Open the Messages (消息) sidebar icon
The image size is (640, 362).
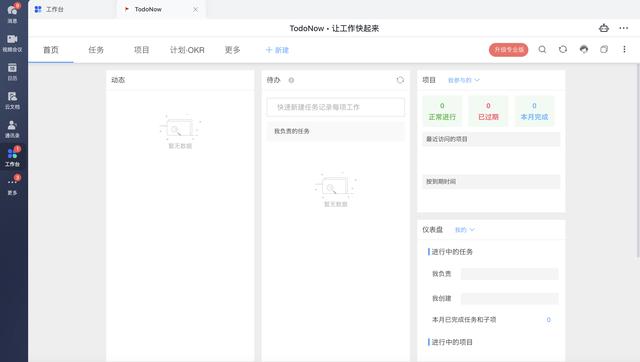[x=13, y=13]
